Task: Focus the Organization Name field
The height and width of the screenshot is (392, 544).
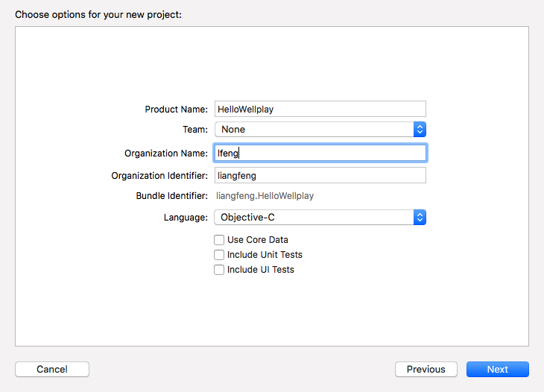Action: click(x=320, y=153)
